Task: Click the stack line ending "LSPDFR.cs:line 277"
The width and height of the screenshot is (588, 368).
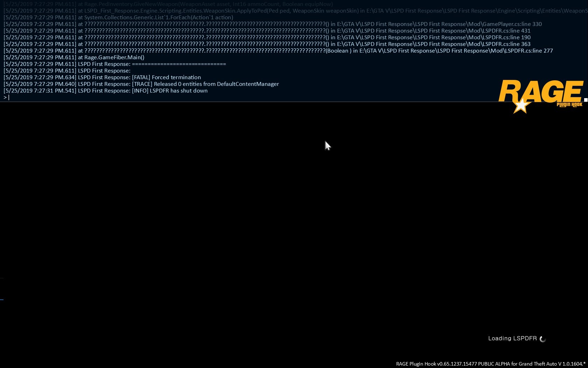Action: tap(278, 51)
